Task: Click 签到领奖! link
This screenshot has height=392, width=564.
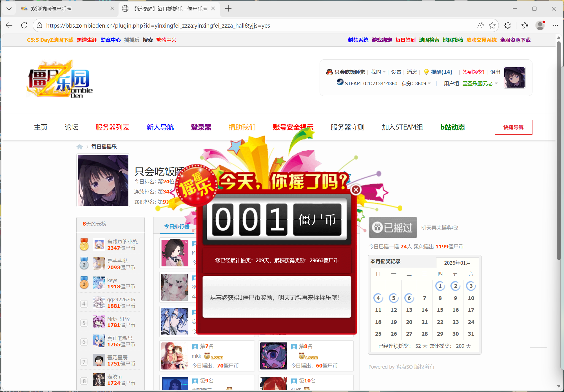Action: [473, 72]
